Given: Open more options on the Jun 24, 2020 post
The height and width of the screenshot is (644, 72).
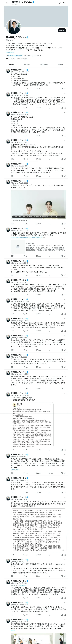Looking at the screenshot, I should [65, 70].
